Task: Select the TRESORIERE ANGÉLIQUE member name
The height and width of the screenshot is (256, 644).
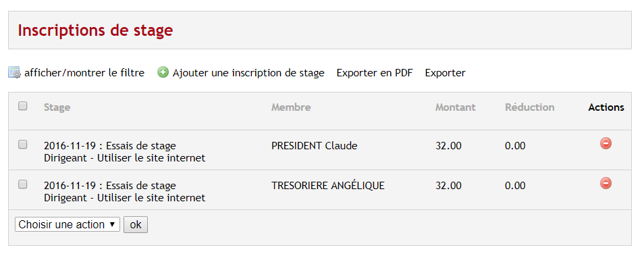Action: coord(328,185)
